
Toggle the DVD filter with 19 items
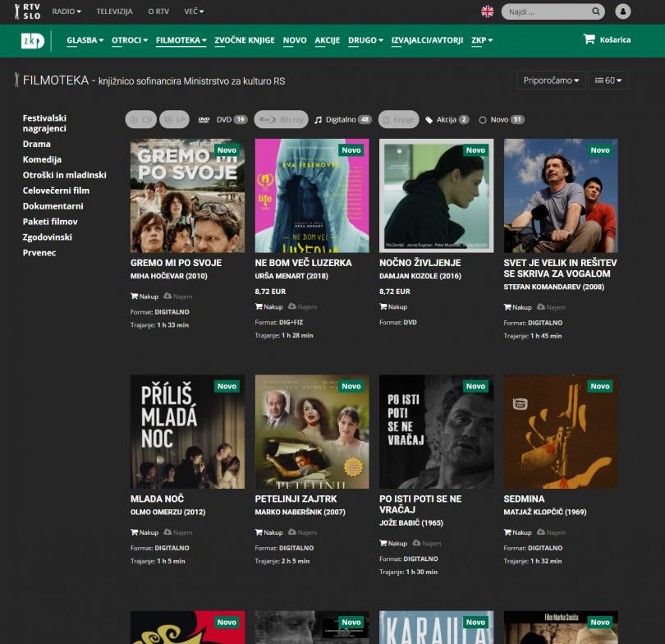coord(222,120)
